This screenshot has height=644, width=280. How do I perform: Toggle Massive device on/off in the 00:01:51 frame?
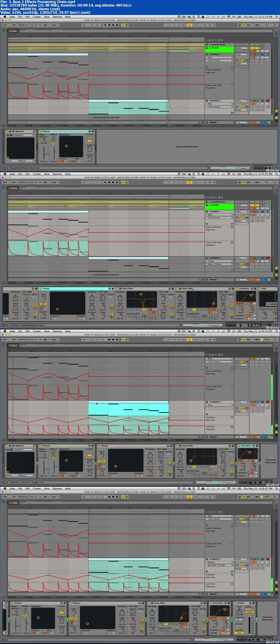click(x=7, y=131)
